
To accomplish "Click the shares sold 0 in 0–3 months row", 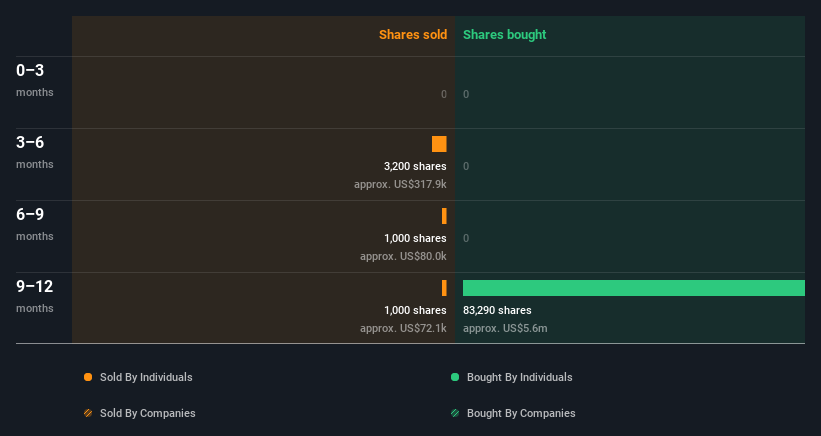I will (443, 94).
